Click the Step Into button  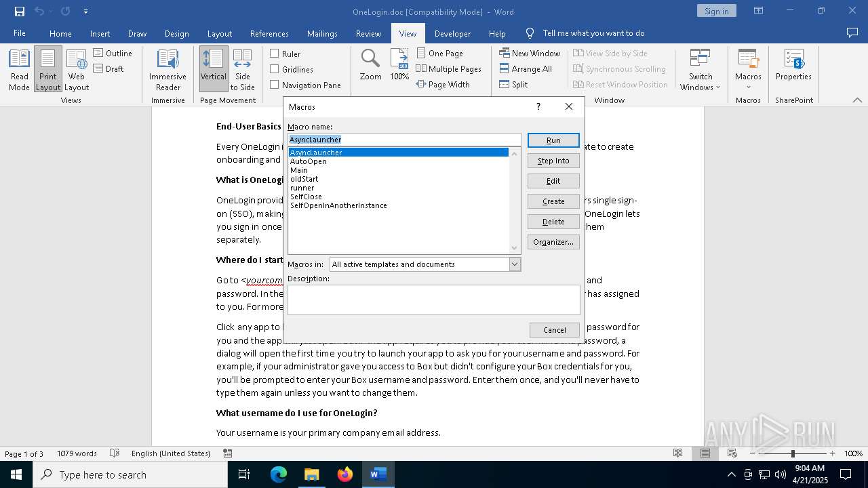pos(553,161)
